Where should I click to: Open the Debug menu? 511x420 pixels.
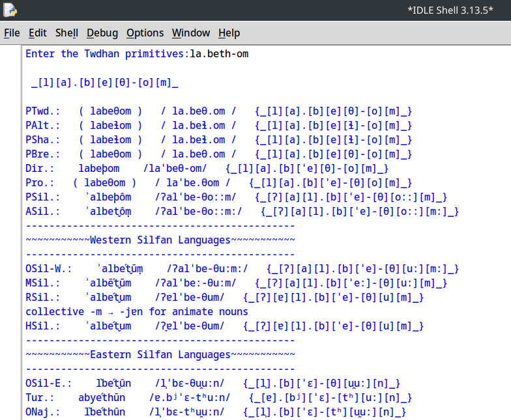click(x=102, y=33)
